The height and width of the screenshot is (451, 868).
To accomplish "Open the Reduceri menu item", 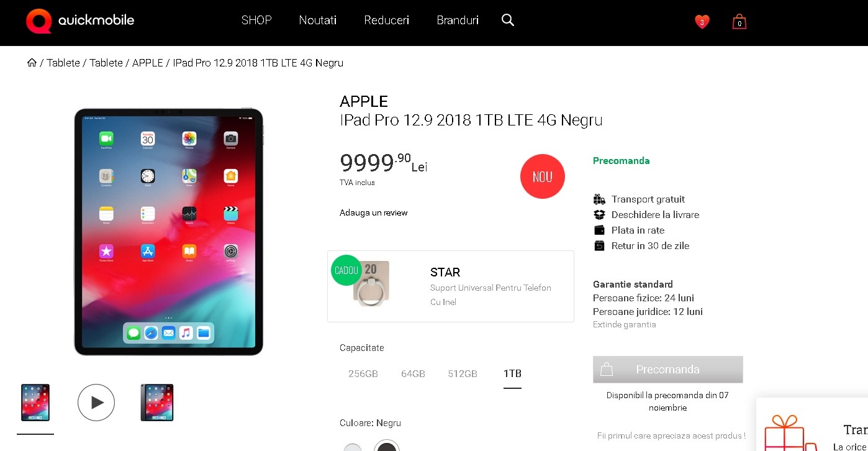I will 387,20.
